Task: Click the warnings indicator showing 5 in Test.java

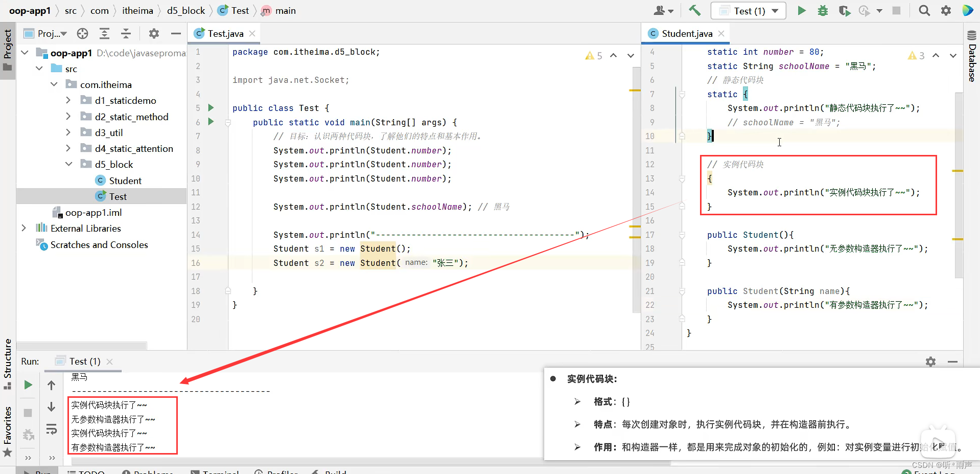Action: pos(594,55)
